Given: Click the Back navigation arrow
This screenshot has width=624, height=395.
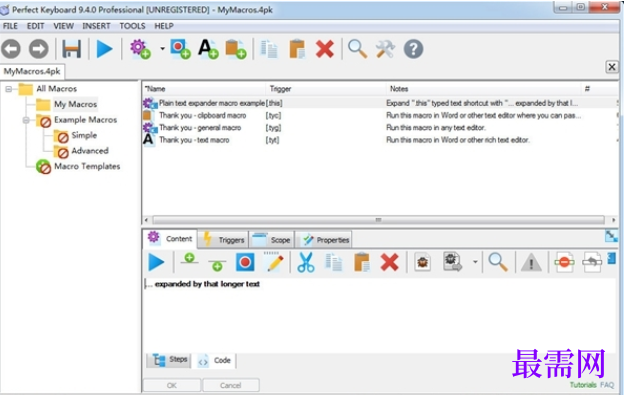Looking at the screenshot, I should (11, 49).
